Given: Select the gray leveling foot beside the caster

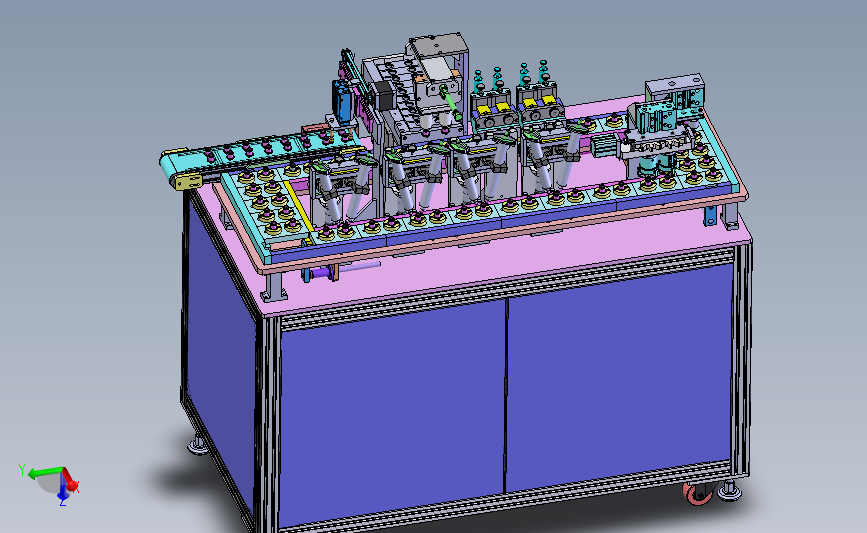Looking at the screenshot, I should point(729,490).
